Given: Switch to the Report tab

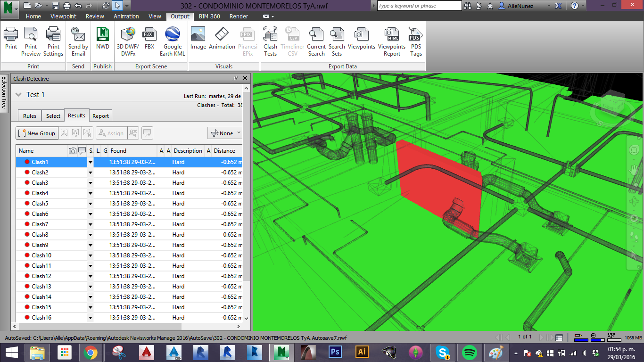Looking at the screenshot, I should pyautogui.click(x=100, y=116).
